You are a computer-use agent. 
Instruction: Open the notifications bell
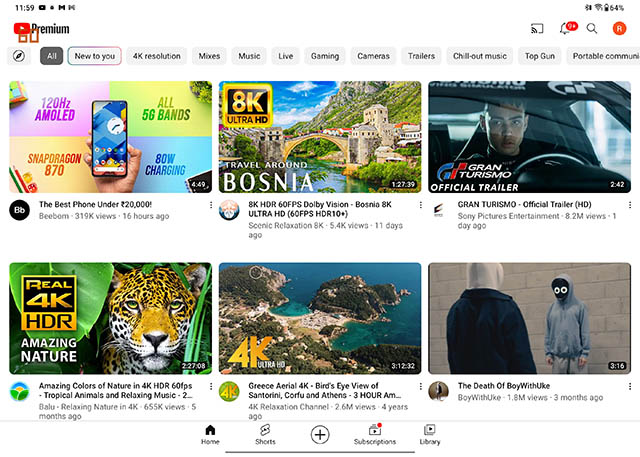point(566,28)
